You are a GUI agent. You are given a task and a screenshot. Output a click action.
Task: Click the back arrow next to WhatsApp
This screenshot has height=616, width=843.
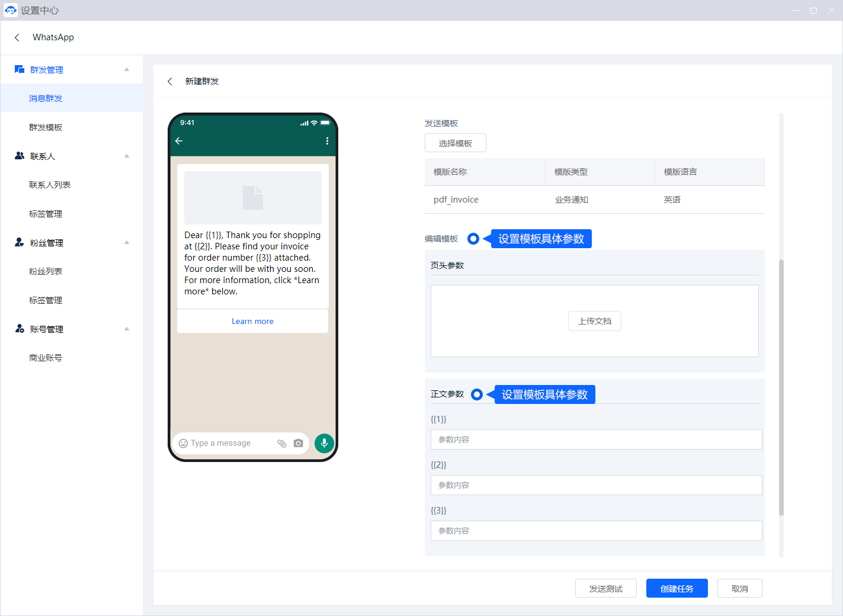click(x=17, y=37)
